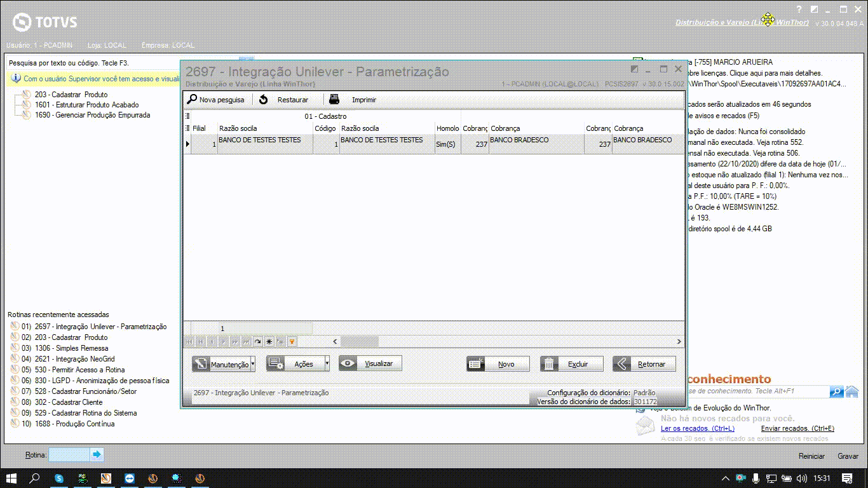Open Skype from the taskbar
868x488 pixels.
[x=59, y=478]
